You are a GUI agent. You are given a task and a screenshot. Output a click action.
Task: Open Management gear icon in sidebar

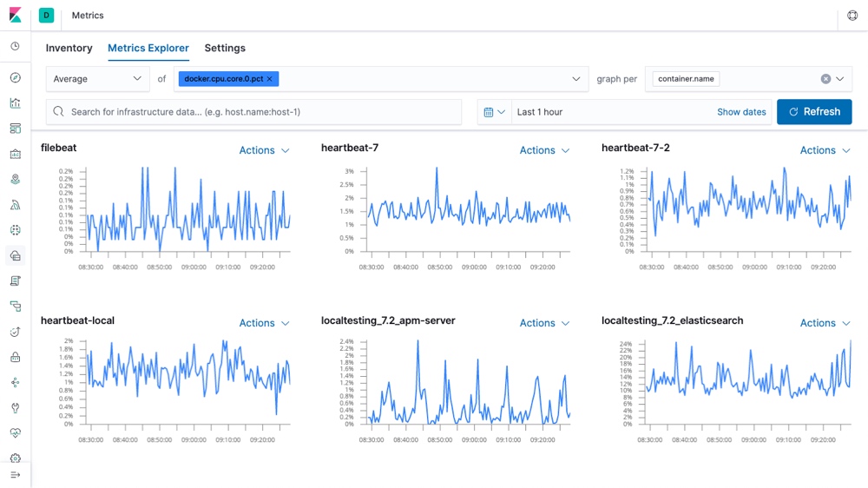(x=15, y=458)
